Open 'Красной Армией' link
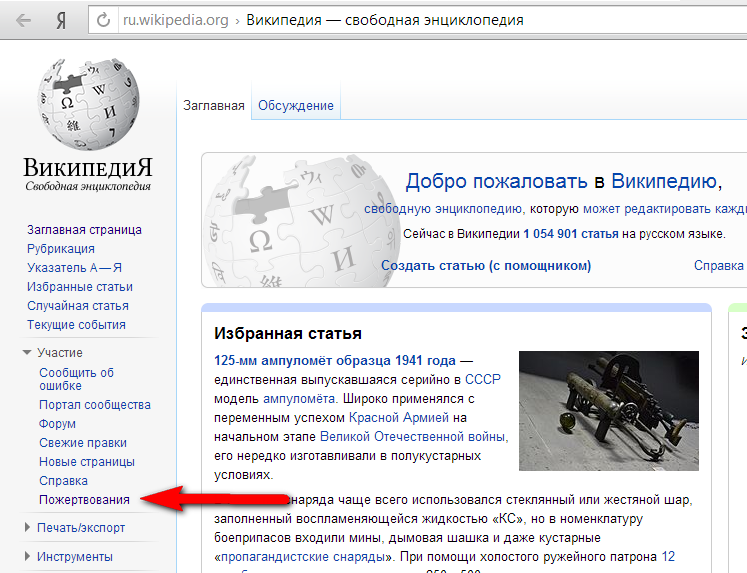This screenshot has width=747, height=573. 399,418
